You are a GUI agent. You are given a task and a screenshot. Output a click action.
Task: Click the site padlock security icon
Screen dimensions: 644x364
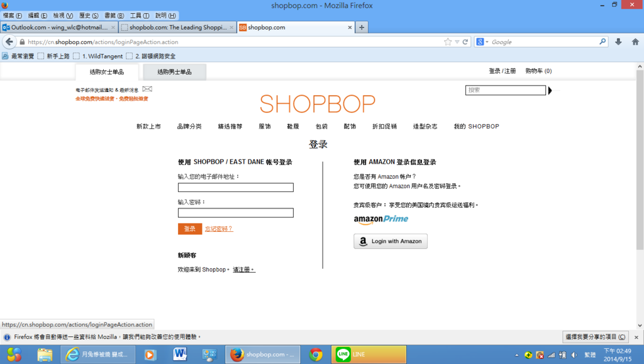(22, 42)
